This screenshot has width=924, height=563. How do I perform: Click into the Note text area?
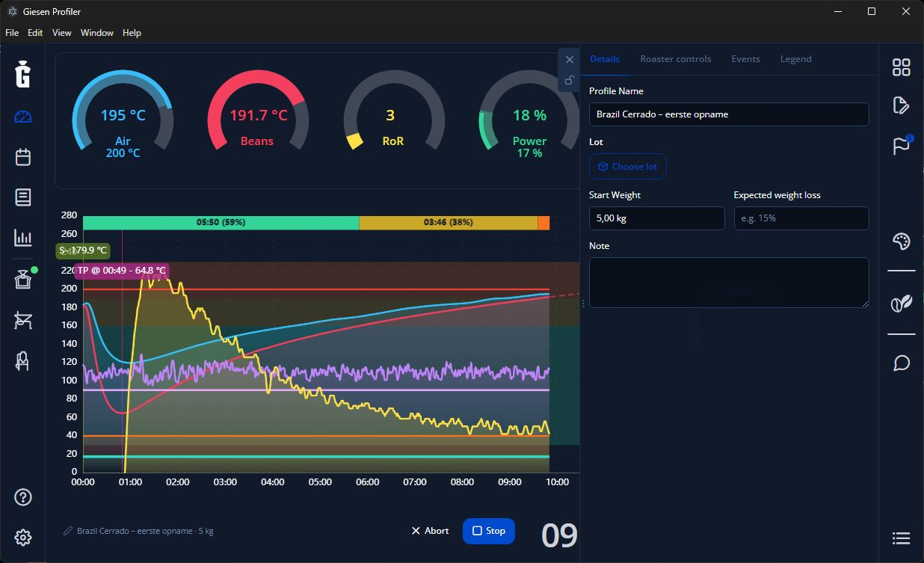729,283
